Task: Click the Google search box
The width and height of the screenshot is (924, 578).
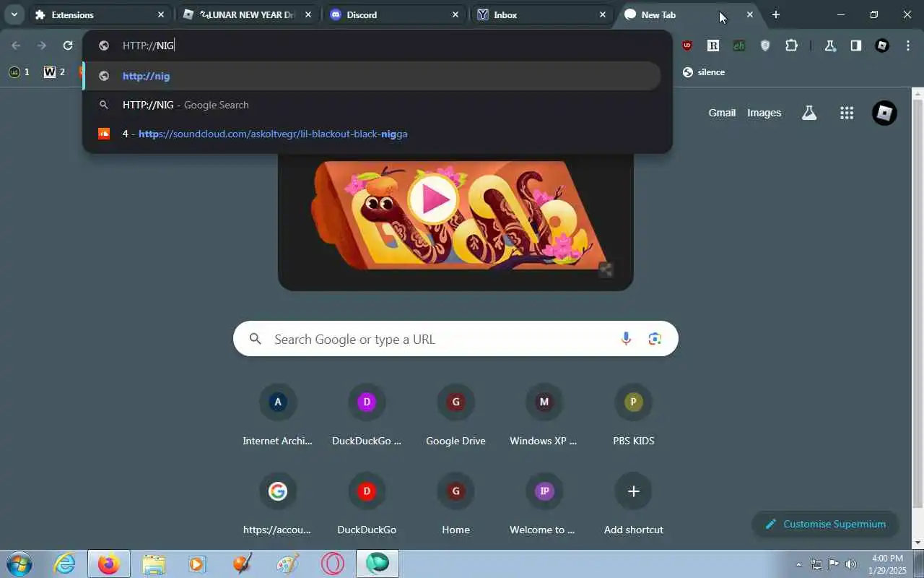Action: click(x=456, y=339)
